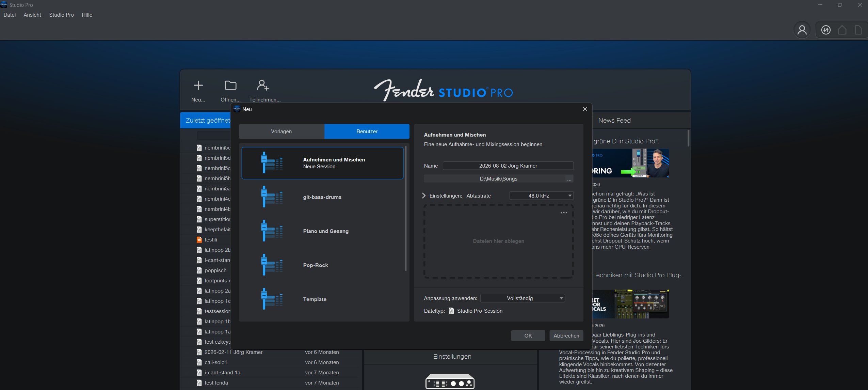The image size is (868, 390).
Task: Open the Ansicht menu
Action: coord(32,15)
